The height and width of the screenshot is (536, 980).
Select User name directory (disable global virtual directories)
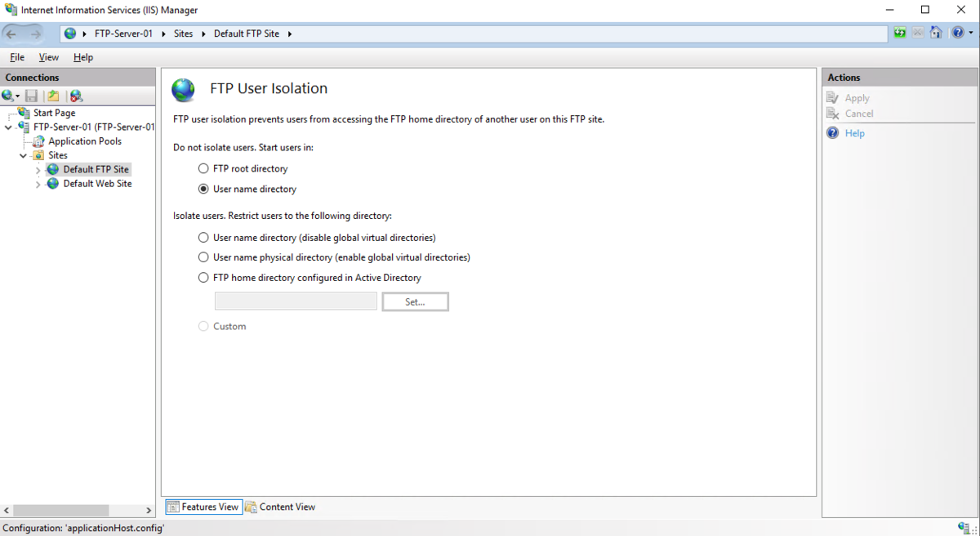point(203,238)
